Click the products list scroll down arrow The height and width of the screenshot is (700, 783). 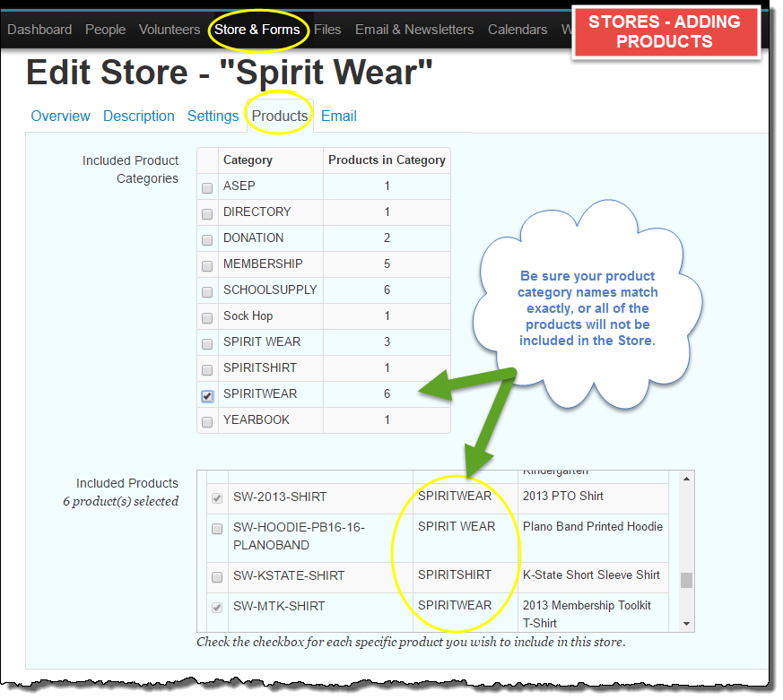tap(687, 624)
